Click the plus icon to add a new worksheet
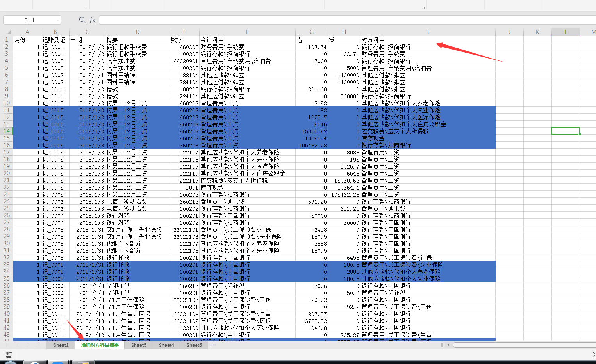This screenshot has width=596, height=364. (x=212, y=345)
